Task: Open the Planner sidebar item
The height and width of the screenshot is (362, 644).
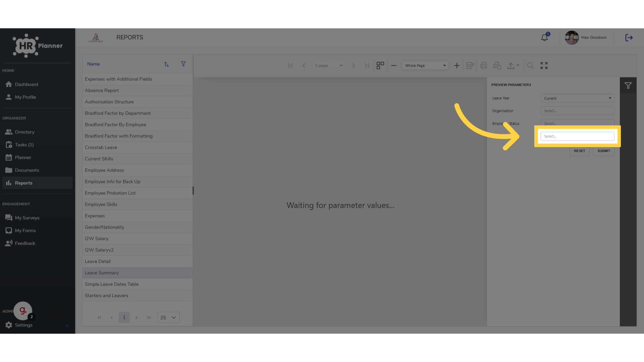Action: coord(38,158)
